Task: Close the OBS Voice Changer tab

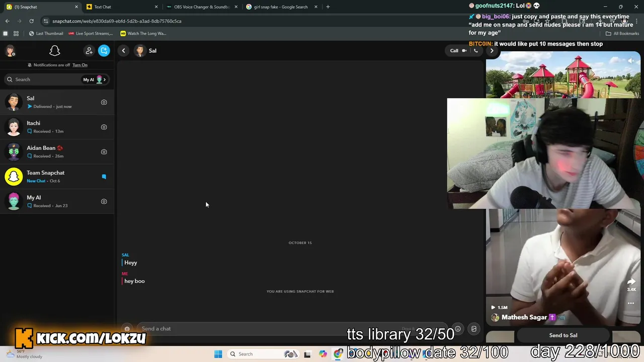Action: pyautogui.click(x=236, y=7)
